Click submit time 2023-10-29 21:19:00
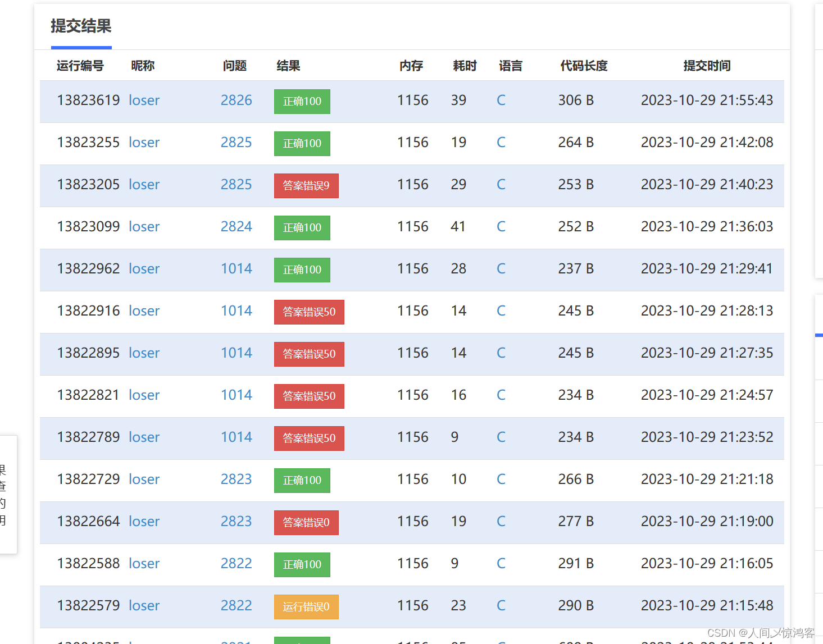 click(x=707, y=522)
